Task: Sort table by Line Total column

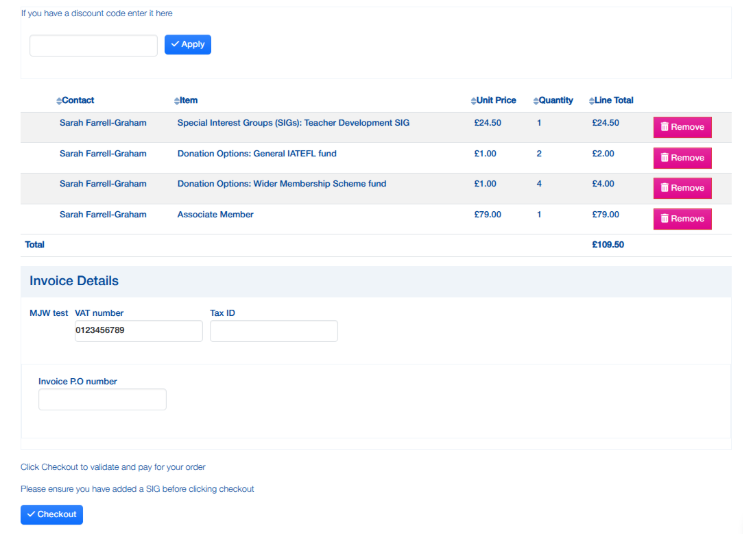Action: click(611, 100)
